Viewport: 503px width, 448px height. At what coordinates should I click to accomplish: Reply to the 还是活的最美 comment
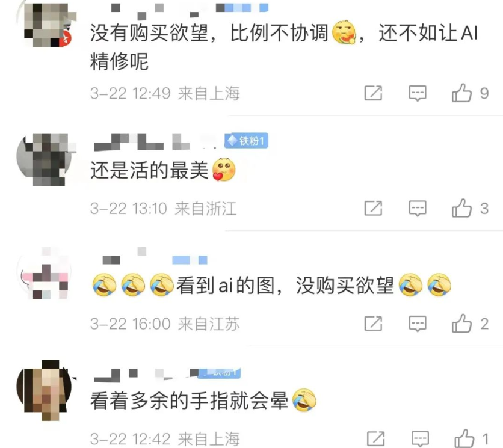[x=418, y=209]
